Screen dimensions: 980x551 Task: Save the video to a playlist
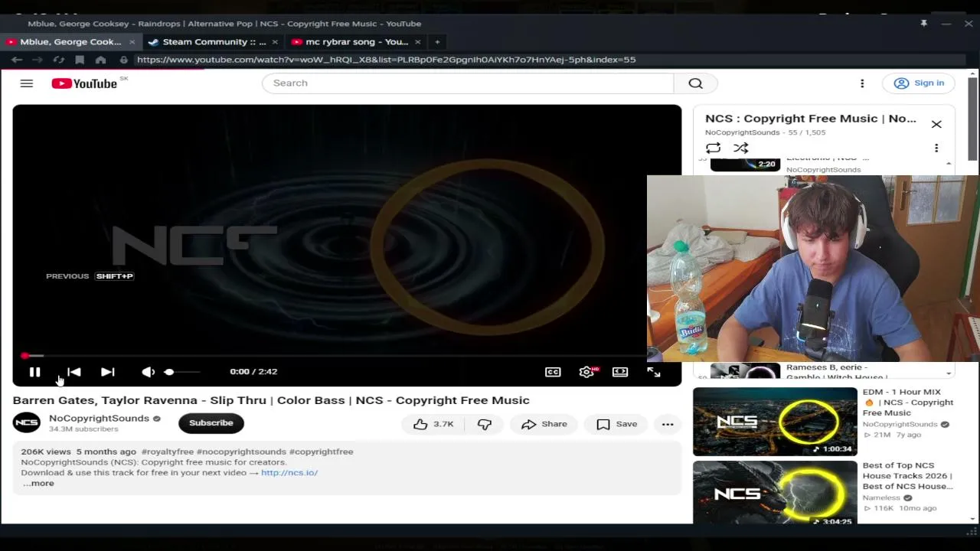click(617, 424)
